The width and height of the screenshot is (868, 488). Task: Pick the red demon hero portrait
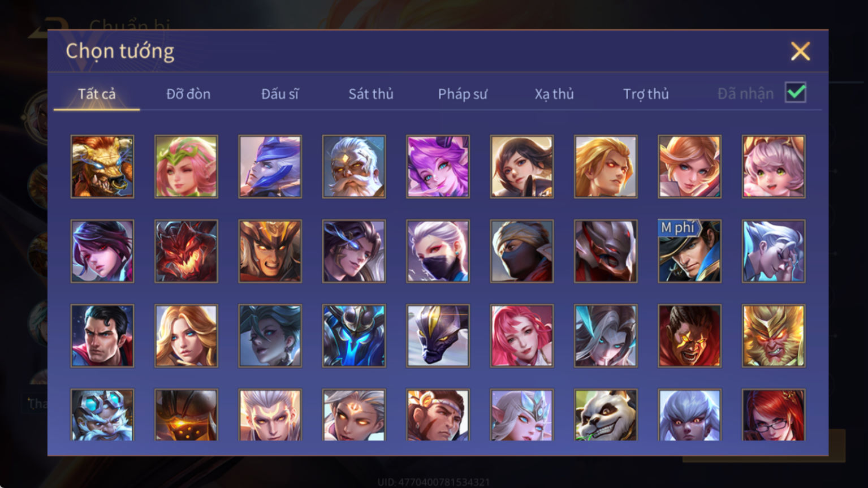point(186,251)
